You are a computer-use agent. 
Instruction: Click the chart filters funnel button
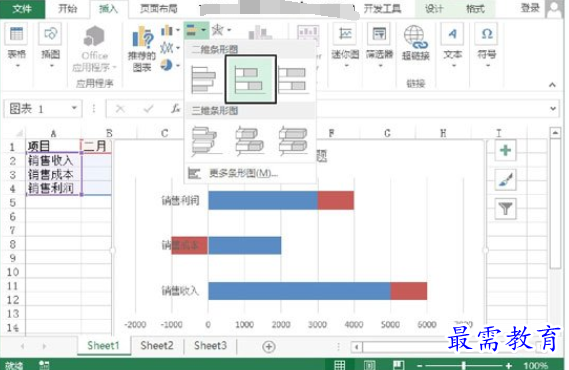click(x=505, y=209)
